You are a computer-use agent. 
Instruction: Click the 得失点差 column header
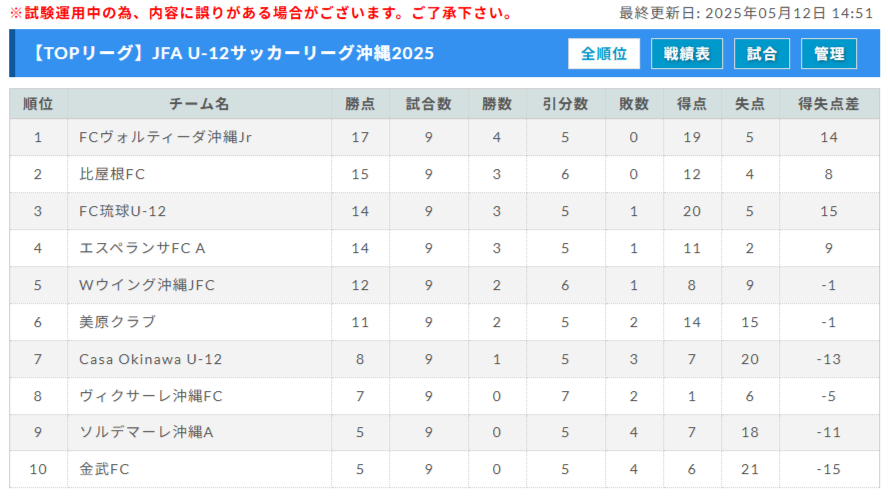click(829, 104)
